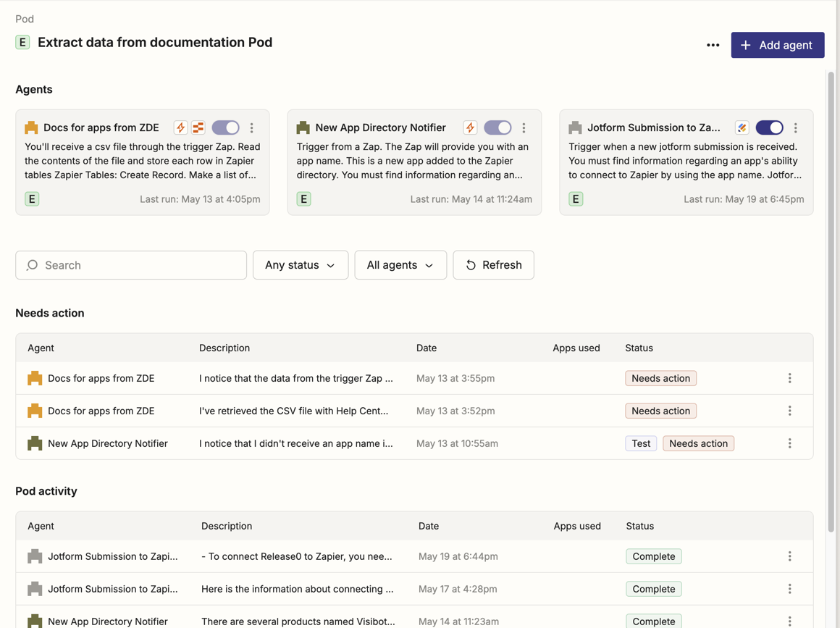This screenshot has height=628, width=840.
Task: Click agent icon in May 13 at 3:55pm row
Action: 35,378
